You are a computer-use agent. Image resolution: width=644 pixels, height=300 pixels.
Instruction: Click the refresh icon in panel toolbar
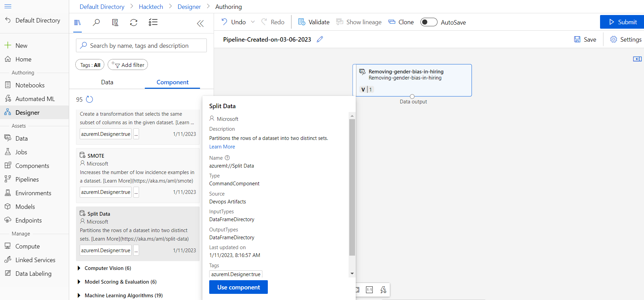pyautogui.click(x=134, y=23)
